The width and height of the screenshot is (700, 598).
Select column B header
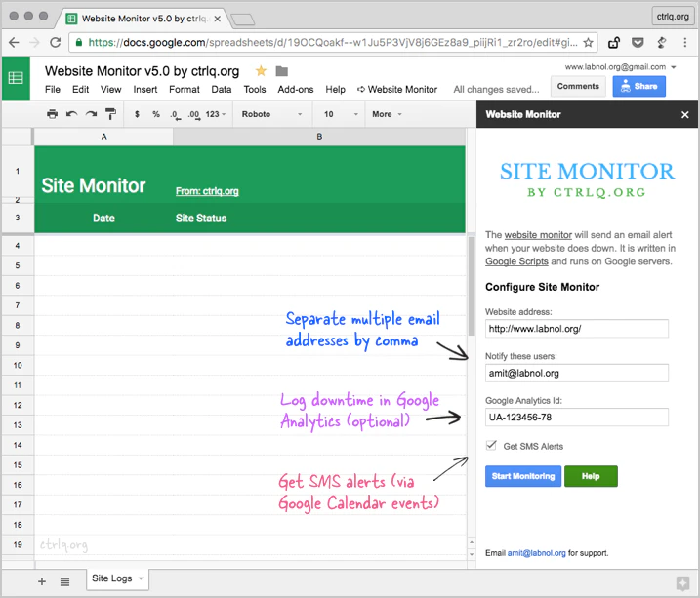[x=319, y=137]
